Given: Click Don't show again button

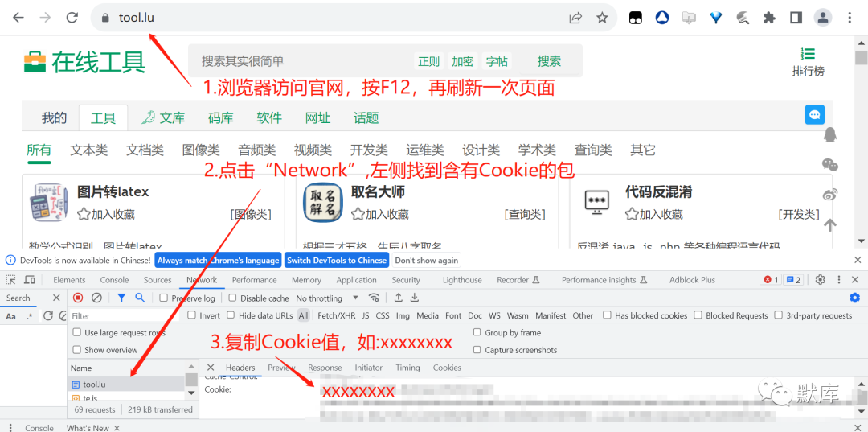Looking at the screenshot, I should pos(426,261).
